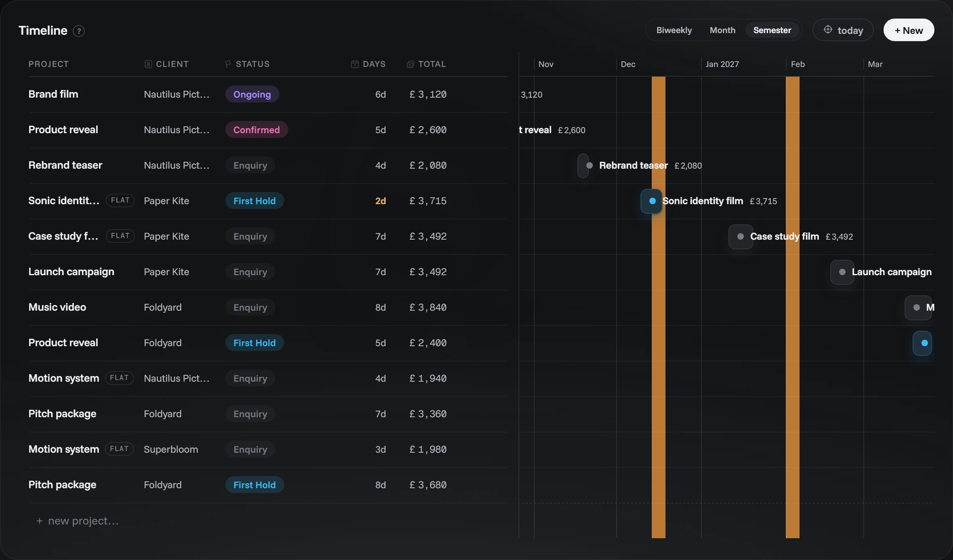
Task: Click the Total column money icon
Action: 410,64
